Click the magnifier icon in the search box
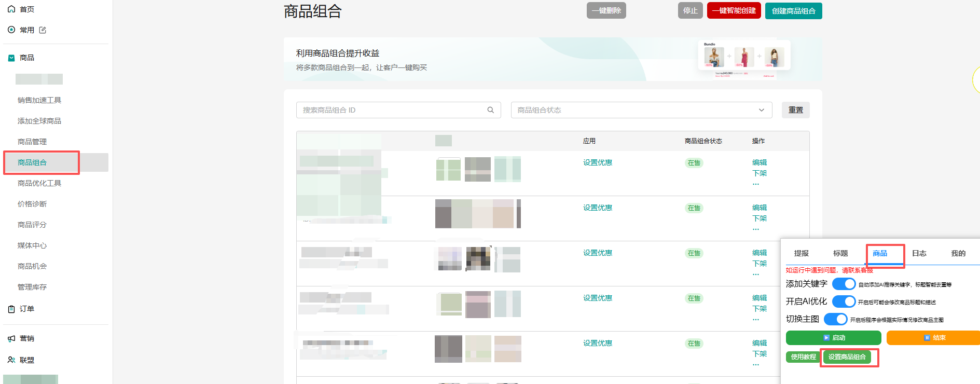This screenshot has height=384, width=980. [490, 110]
